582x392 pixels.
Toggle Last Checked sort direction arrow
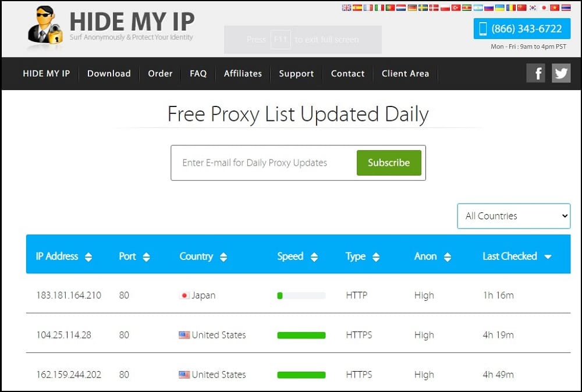tap(548, 256)
